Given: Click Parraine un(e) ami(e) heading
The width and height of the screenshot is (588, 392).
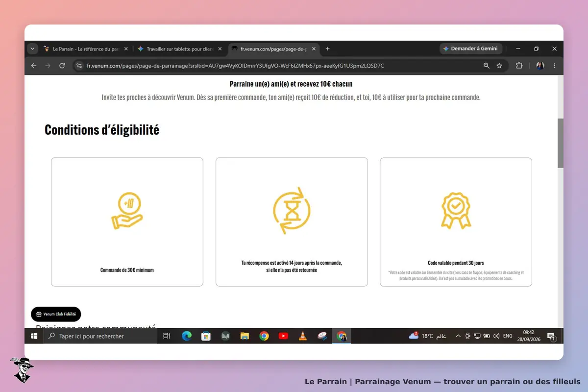Looking at the screenshot, I should point(291,84).
